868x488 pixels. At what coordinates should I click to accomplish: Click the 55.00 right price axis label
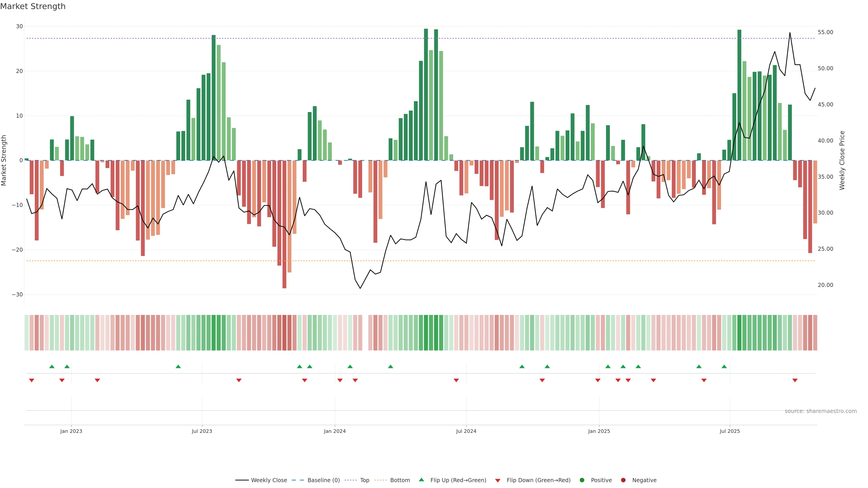point(825,32)
